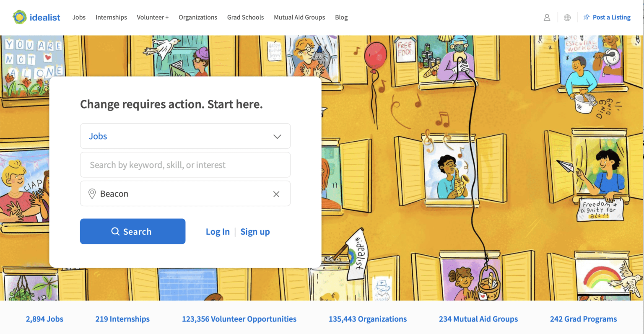
Task: Open the Grad Schools menu item
Action: [x=246, y=17]
